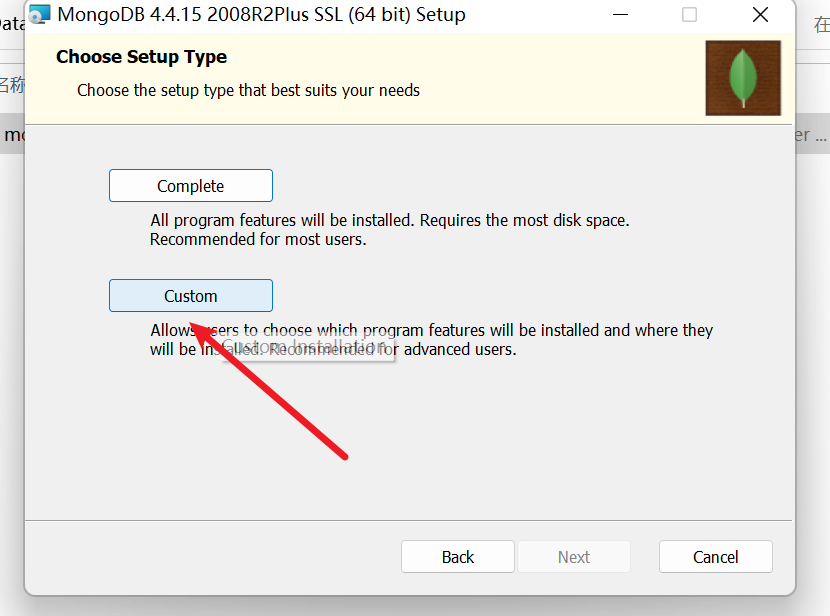Go Back to the previous step
Image resolution: width=830 pixels, height=616 pixels.
(x=458, y=557)
